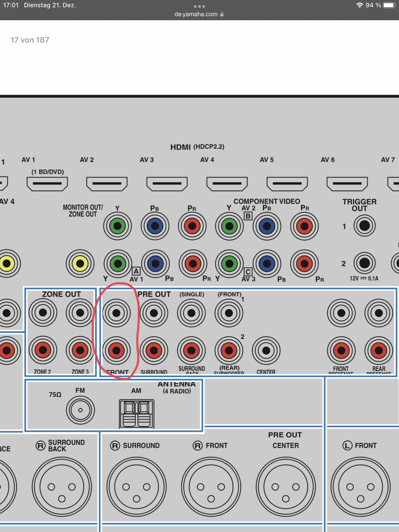
Task: Tap the padlock icon beside the URL
Action: click(222, 14)
